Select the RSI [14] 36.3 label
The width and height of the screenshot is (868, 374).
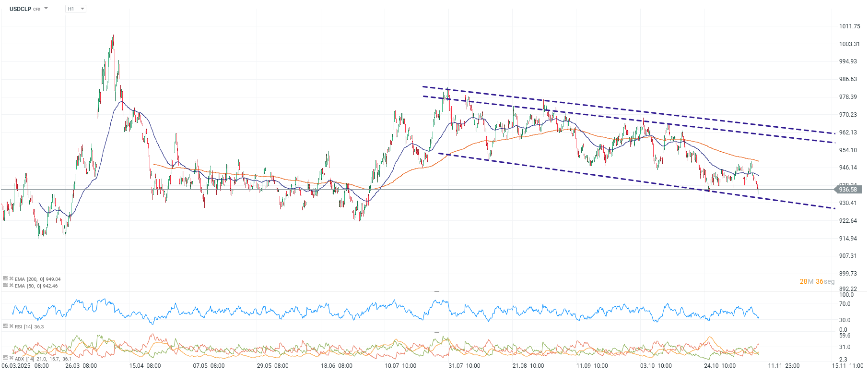[x=29, y=326]
